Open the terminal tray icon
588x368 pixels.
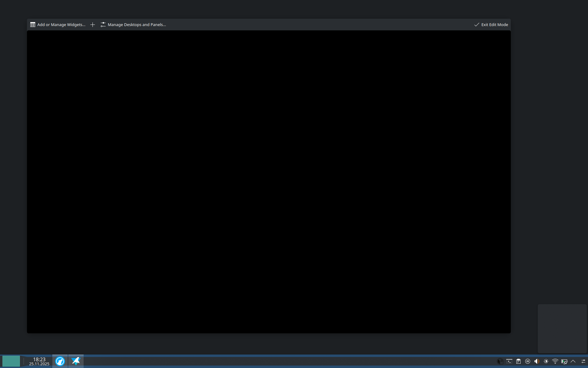click(509, 361)
